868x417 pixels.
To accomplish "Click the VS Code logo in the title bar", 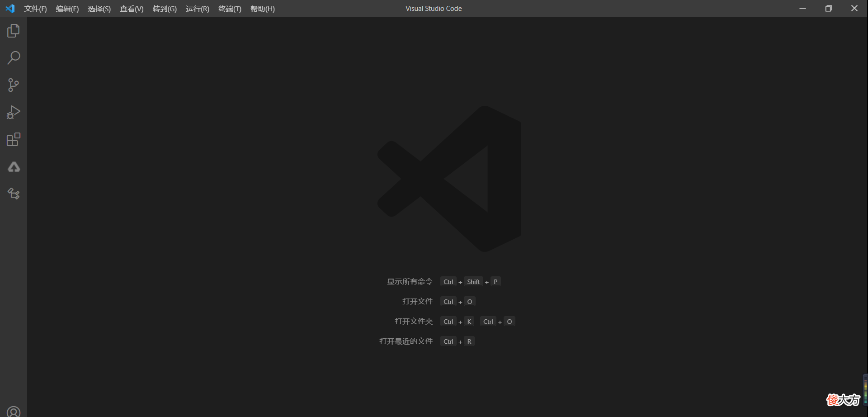I will (10, 9).
